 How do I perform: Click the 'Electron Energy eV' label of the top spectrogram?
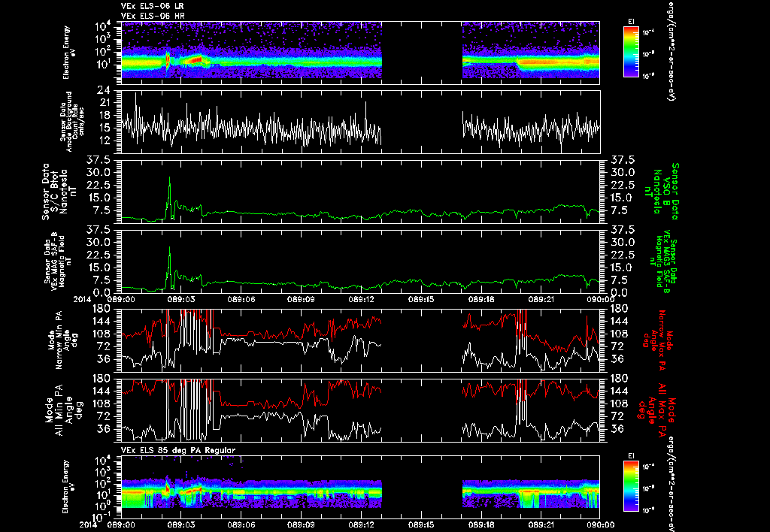pyautogui.click(x=68, y=53)
